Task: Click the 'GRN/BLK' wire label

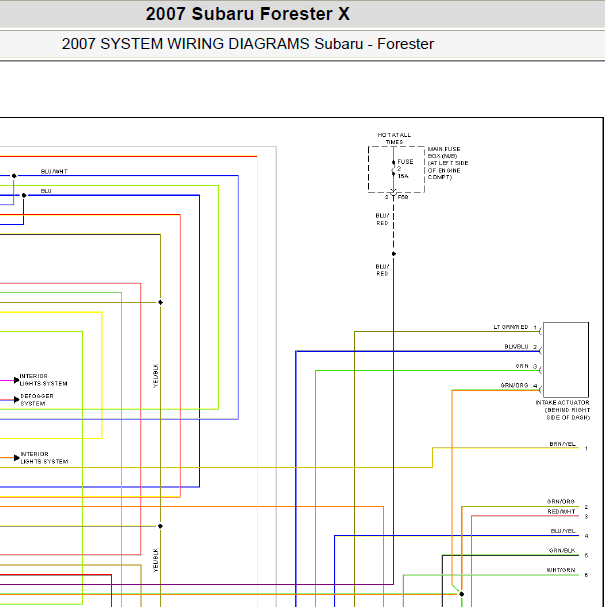Action: [x=562, y=550]
